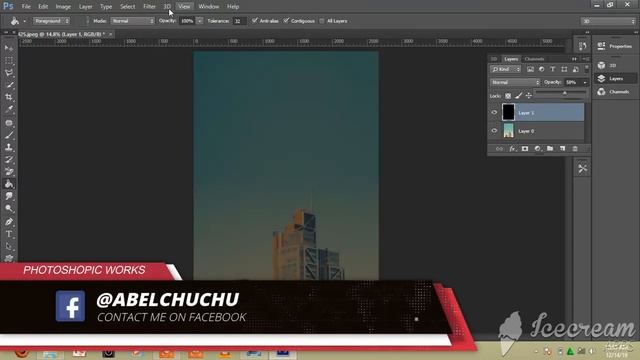
Task: Toggle the Anti-alias checkbox
Action: [x=255, y=20]
